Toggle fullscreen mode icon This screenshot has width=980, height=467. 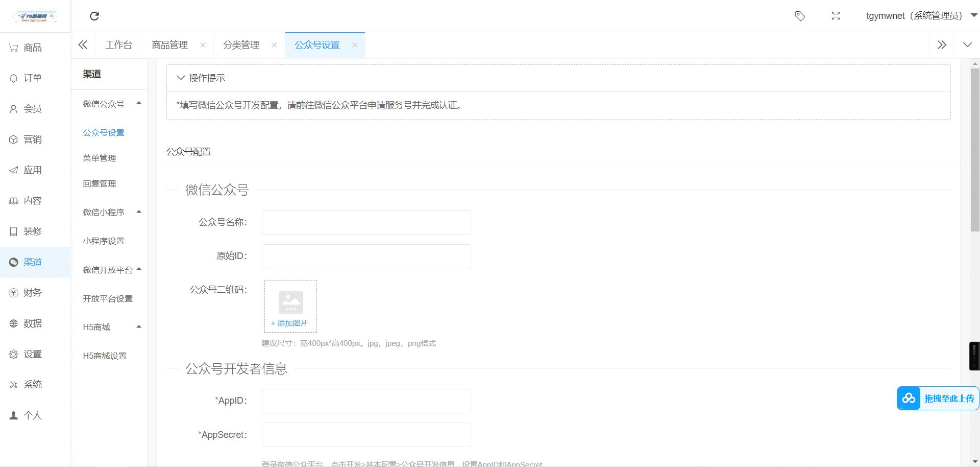point(836,16)
